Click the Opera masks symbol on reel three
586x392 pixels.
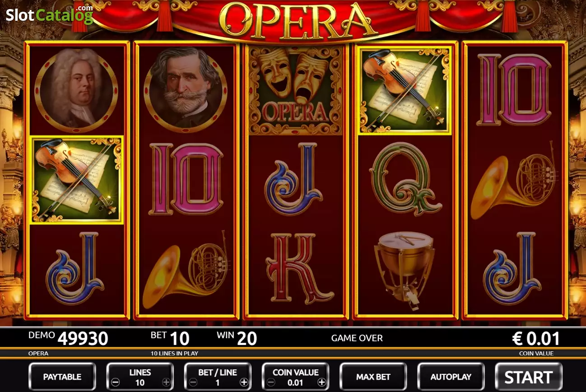(x=295, y=90)
